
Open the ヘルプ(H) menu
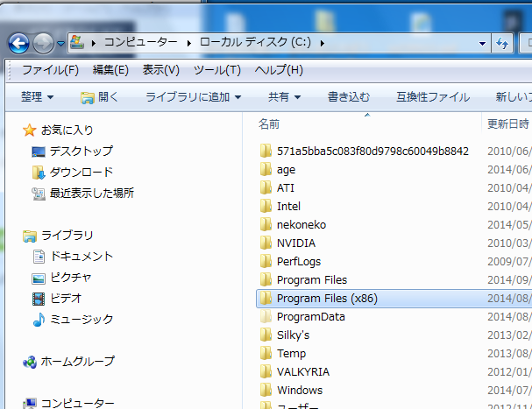pos(279,70)
